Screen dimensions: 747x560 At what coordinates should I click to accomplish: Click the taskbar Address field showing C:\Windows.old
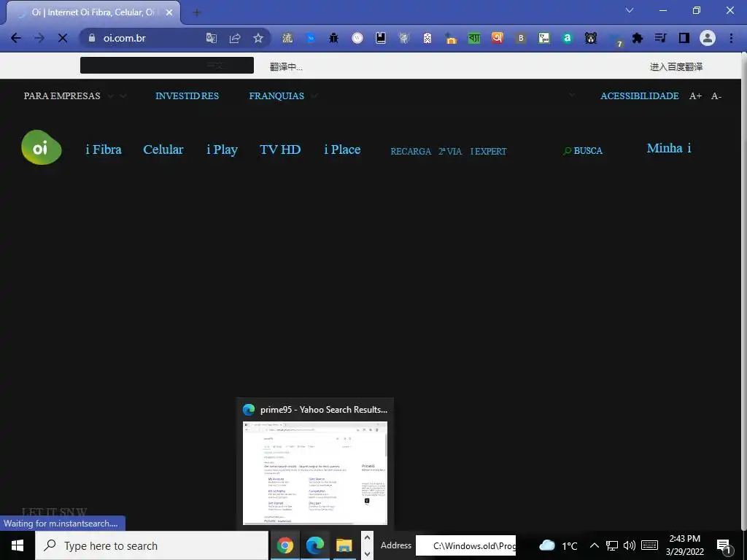click(x=465, y=545)
